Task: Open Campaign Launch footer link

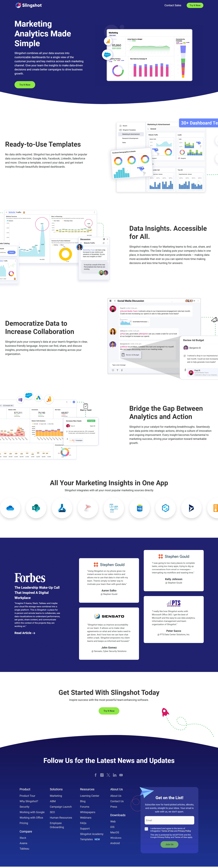Action: coord(61,807)
